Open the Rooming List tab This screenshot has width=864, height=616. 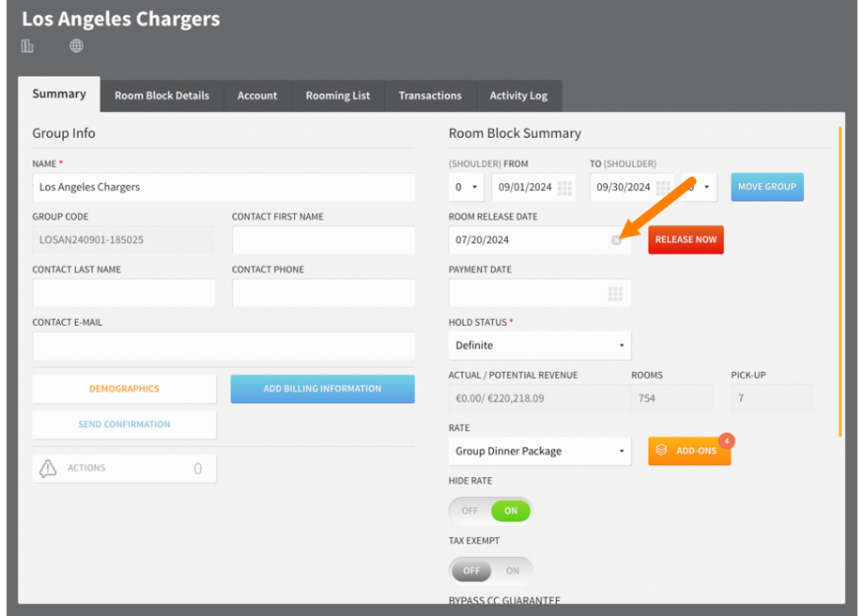338,96
